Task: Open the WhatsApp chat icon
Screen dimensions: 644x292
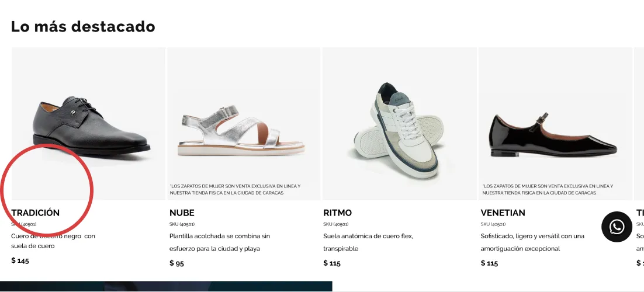Action: (x=617, y=227)
